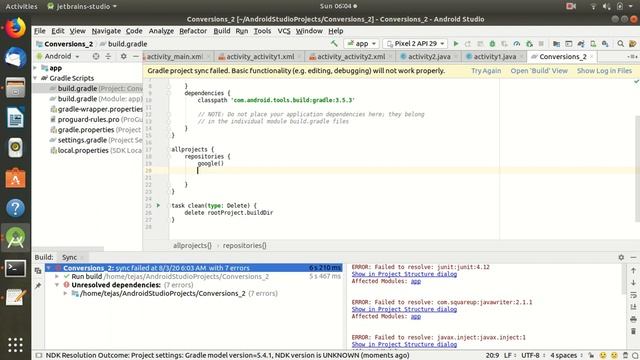Open the Refactor menu
The height and width of the screenshot is (360, 640).
(x=193, y=31)
